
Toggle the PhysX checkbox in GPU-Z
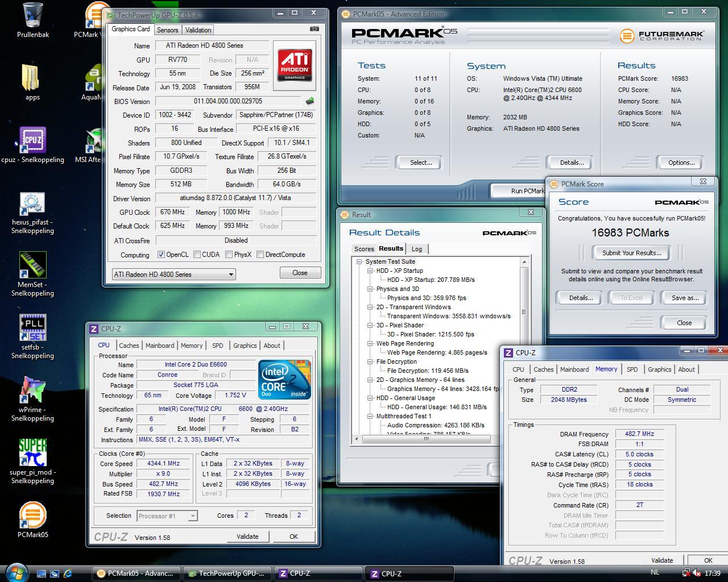(229, 255)
